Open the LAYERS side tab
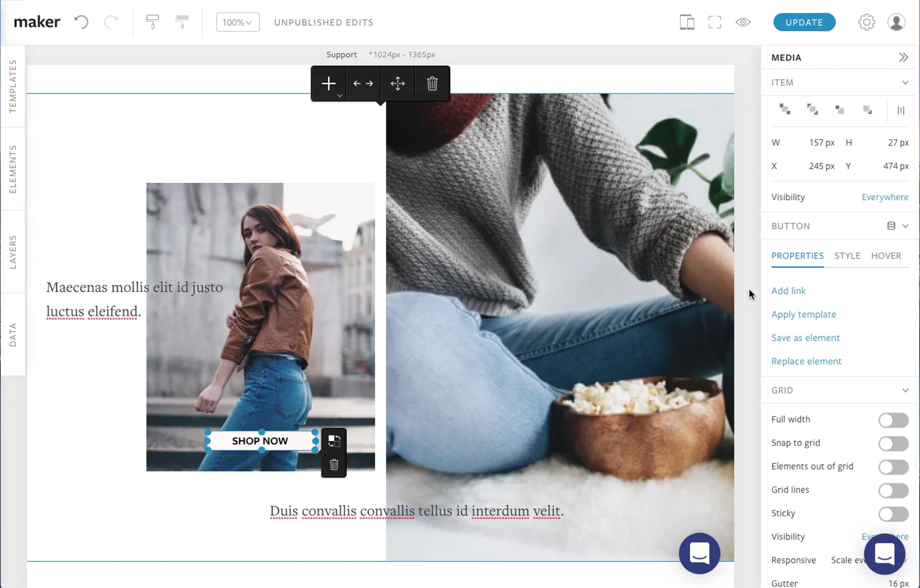Screen dimensions: 920x588 click(x=13, y=252)
